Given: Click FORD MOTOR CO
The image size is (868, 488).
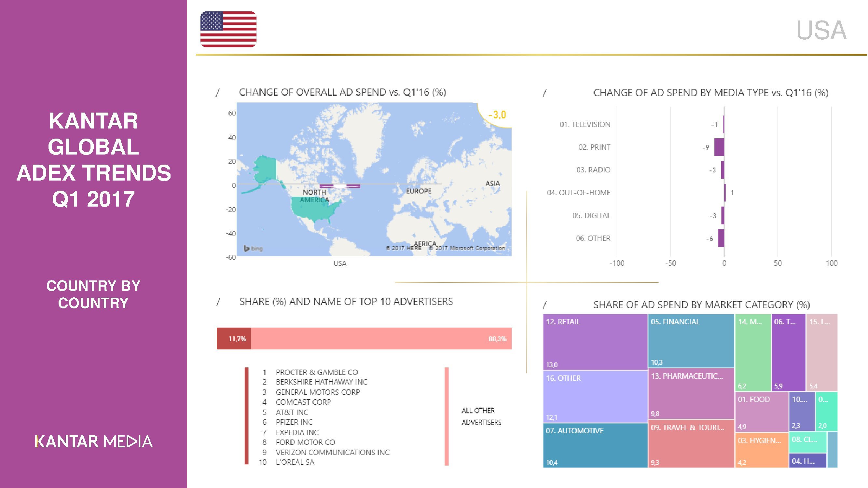Looking at the screenshot, I should (x=306, y=442).
